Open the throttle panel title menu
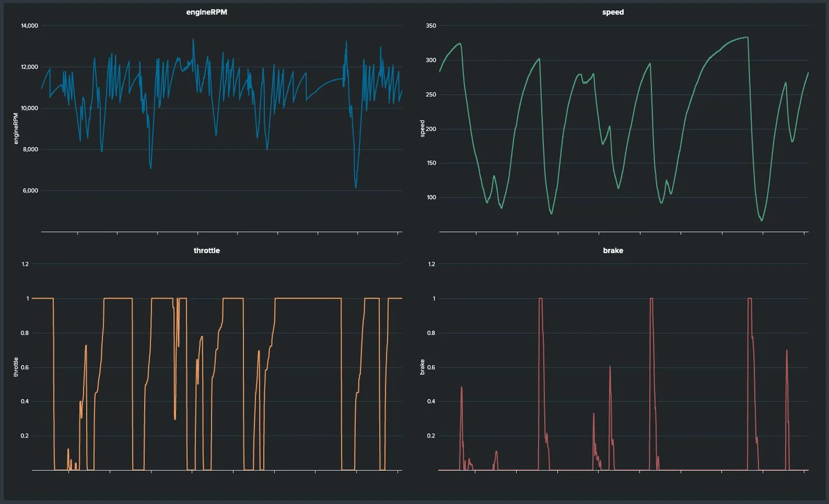The width and height of the screenshot is (829, 504). (207, 250)
